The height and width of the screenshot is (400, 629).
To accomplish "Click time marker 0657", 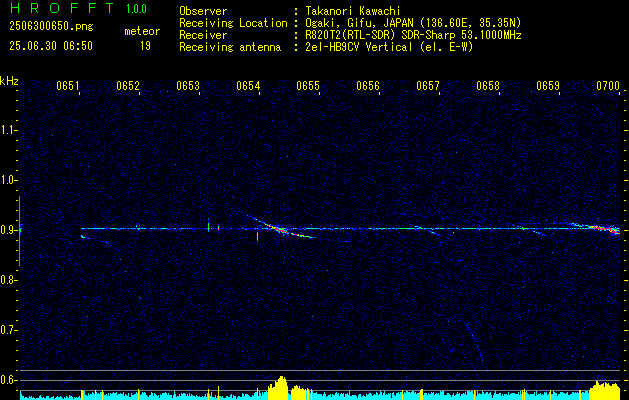I will [428, 86].
